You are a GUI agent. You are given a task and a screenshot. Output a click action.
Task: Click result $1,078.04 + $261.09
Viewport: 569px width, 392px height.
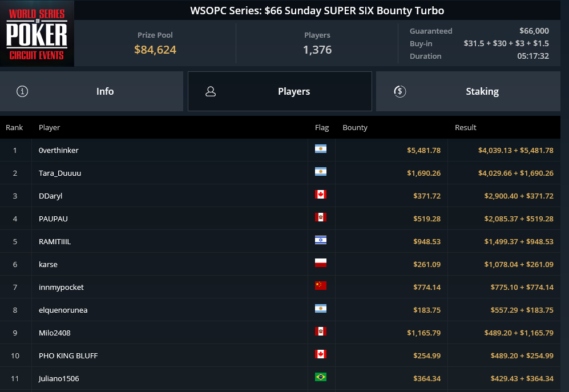tap(519, 265)
